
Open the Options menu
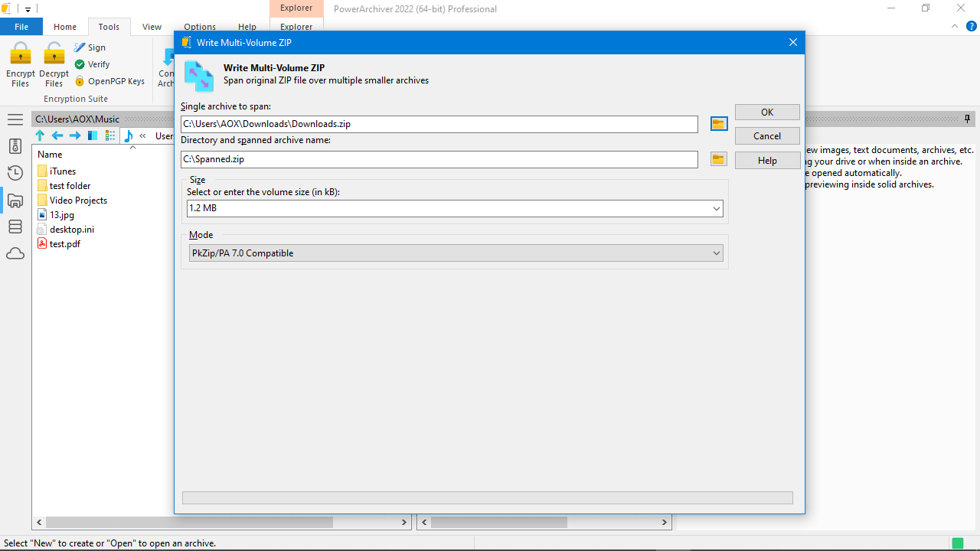[x=199, y=27]
